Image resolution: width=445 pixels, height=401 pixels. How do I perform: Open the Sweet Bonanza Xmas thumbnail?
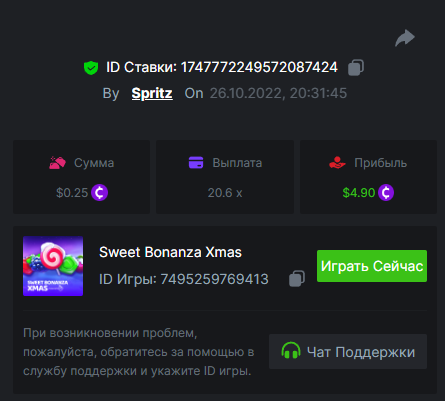[x=53, y=266]
